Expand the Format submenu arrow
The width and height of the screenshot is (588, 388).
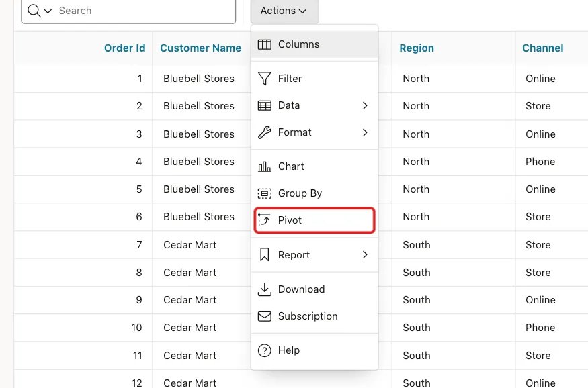coord(365,133)
